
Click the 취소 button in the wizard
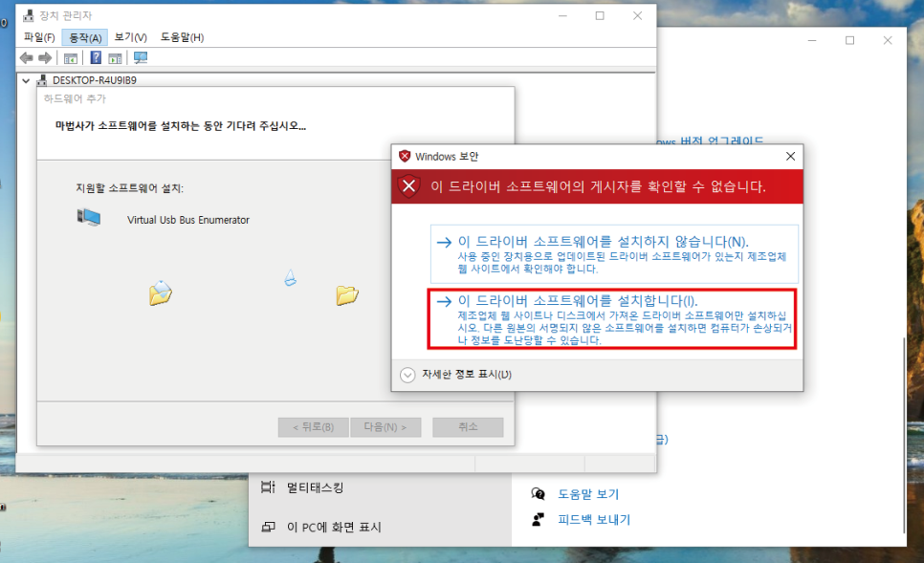tap(468, 427)
